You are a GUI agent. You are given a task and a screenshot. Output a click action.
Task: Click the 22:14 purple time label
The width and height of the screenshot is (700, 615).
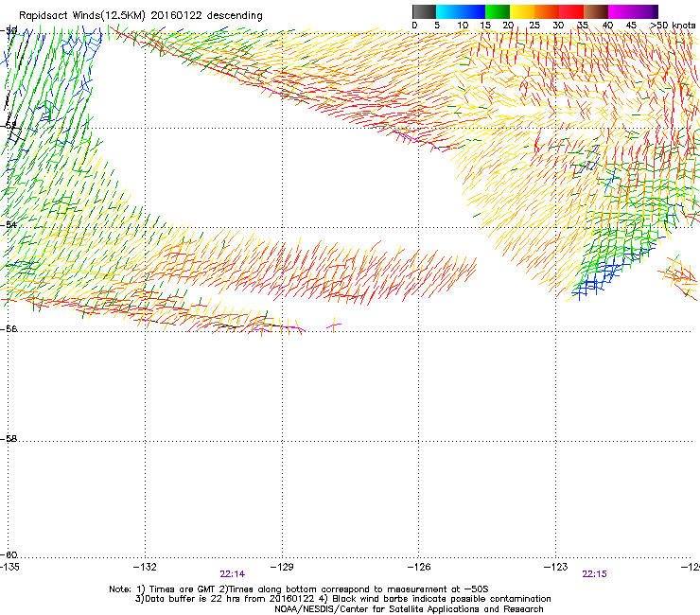[x=232, y=574]
